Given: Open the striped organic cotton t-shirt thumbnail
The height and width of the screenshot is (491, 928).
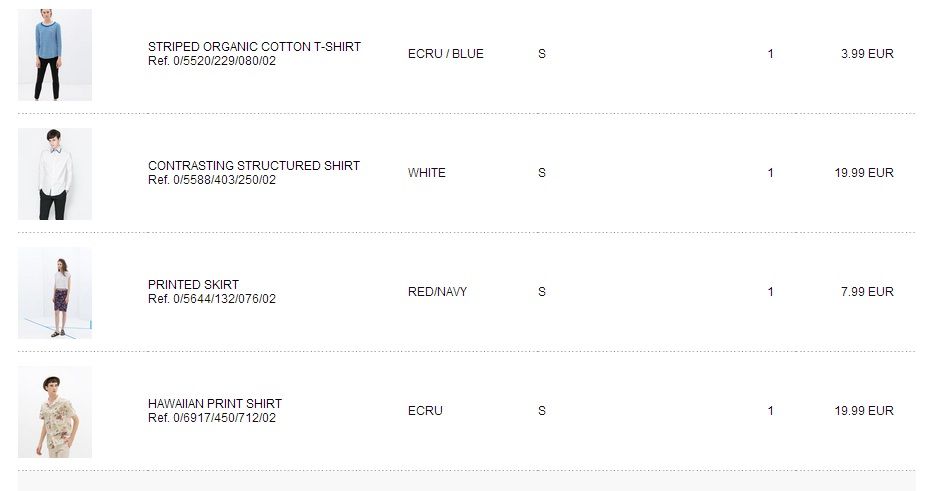Looking at the screenshot, I should pos(55,55).
